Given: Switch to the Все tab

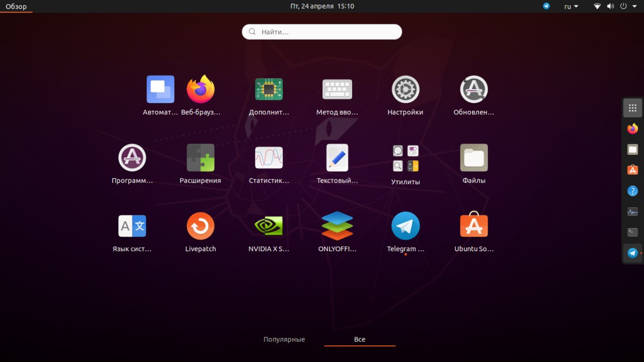Looking at the screenshot, I should coord(360,339).
